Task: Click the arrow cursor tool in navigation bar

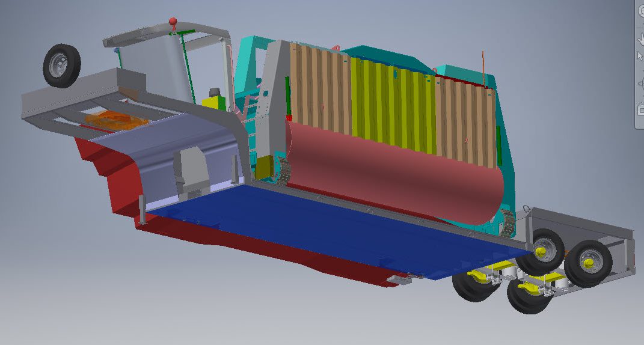Action: (x=640, y=56)
